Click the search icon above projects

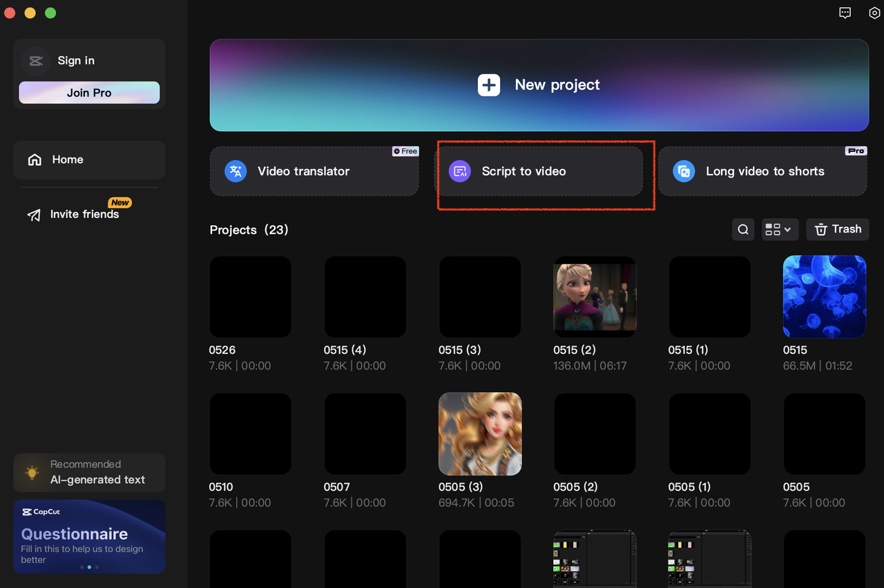(742, 229)
